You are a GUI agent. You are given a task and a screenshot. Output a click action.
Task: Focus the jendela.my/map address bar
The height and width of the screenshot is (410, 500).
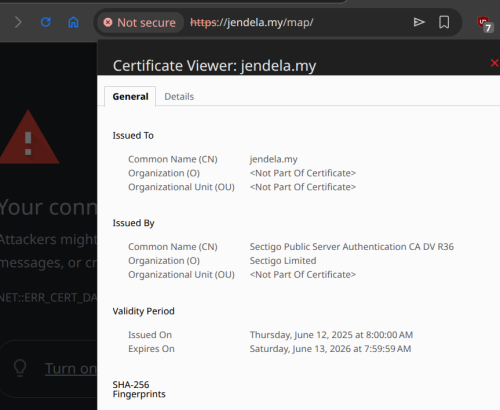(252, 22)
